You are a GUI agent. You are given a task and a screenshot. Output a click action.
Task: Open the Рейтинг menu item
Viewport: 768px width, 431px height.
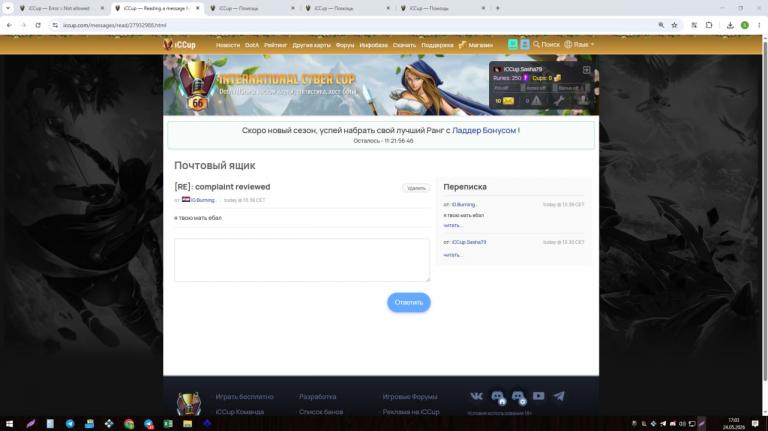tap(275, 45)
